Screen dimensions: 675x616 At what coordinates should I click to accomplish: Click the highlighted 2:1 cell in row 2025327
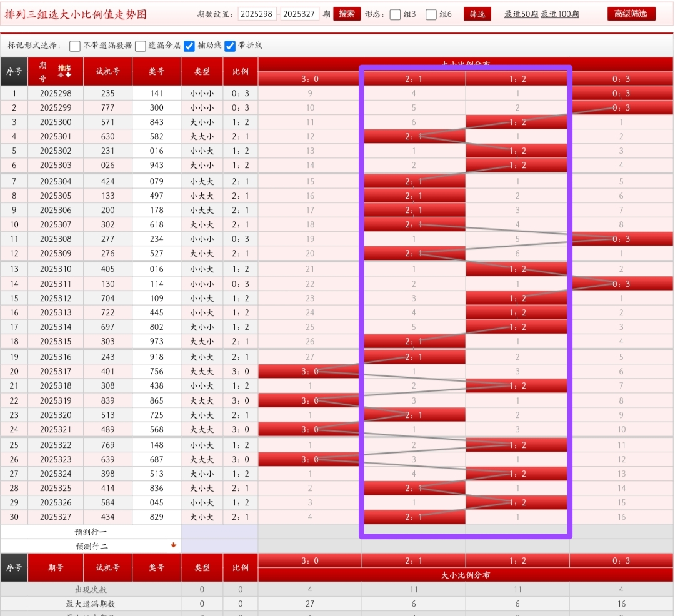click(x=414, y=517)
